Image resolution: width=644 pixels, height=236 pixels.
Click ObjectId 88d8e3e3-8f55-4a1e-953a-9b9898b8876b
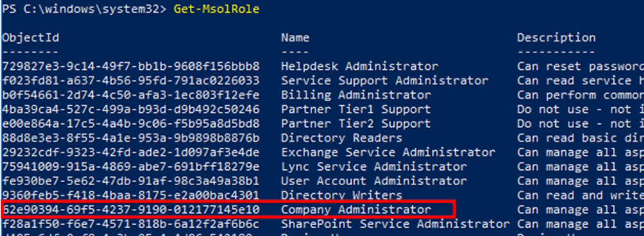point(131,138)
